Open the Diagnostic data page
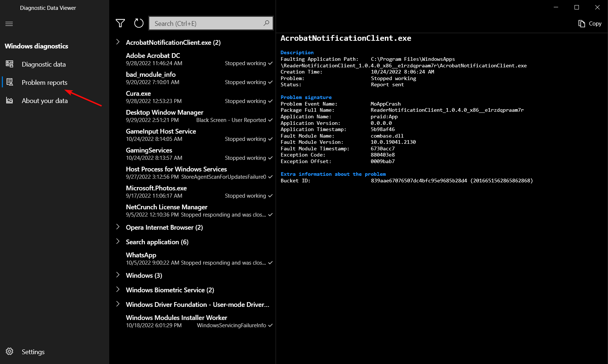The image size is (608, 364). click(44, 64)
